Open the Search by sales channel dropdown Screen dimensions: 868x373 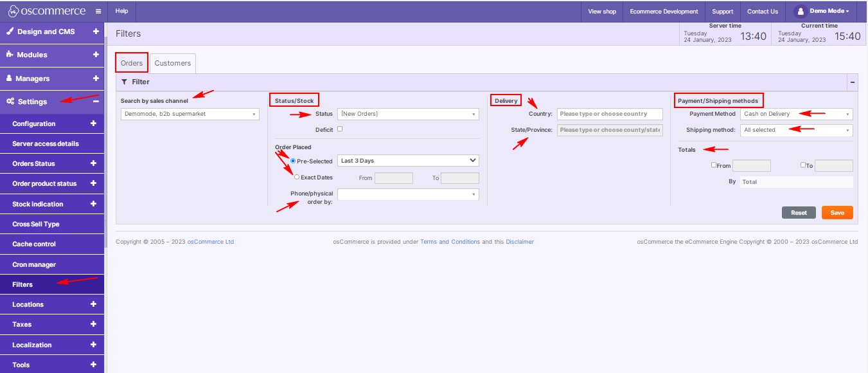click(x=189, y=113)
